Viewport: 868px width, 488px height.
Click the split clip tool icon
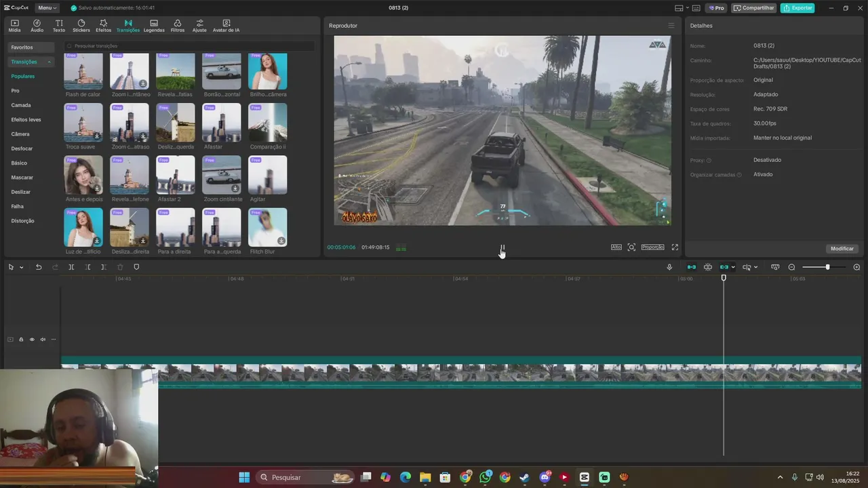(71, 267)
